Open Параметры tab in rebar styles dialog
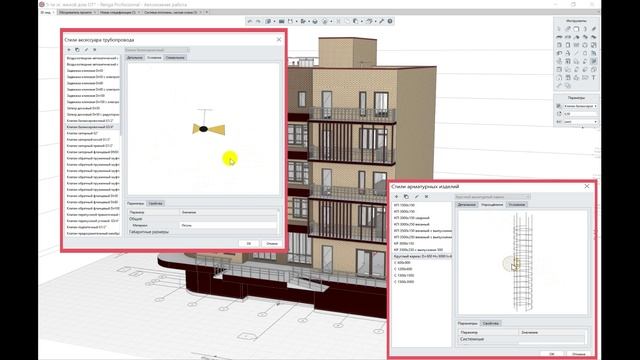Screen dimensions: 640x360 pyautogui.click(x=468, y=323)
